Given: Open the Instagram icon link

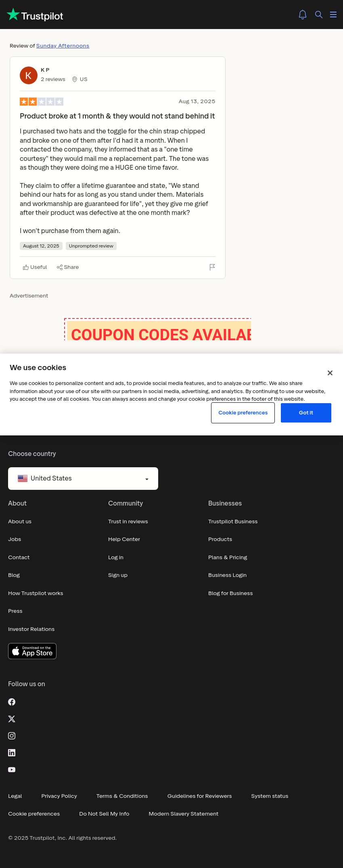Looking at the screenshot, I should point(12,736).
